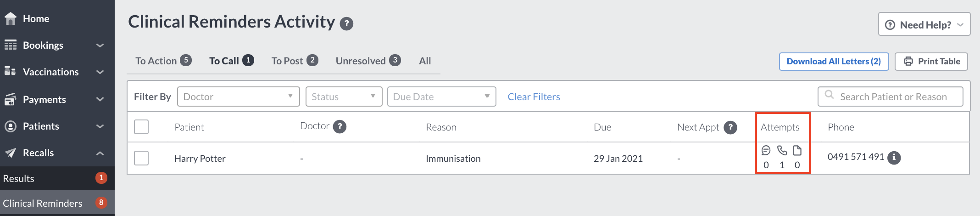
Task: Click Download All Letters button
Action: [834, 62]
